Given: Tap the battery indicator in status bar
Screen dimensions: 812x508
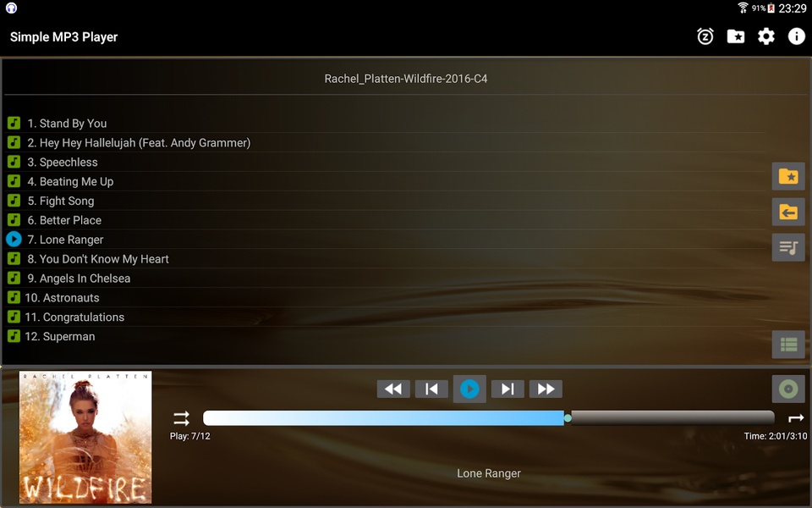Looking at the screenshot, I should 771,8.
